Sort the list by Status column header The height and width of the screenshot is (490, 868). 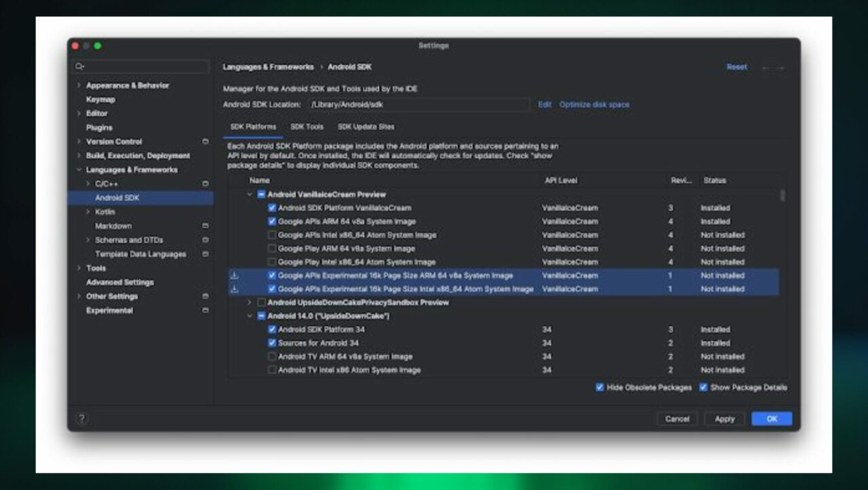[x=714, y=181]
